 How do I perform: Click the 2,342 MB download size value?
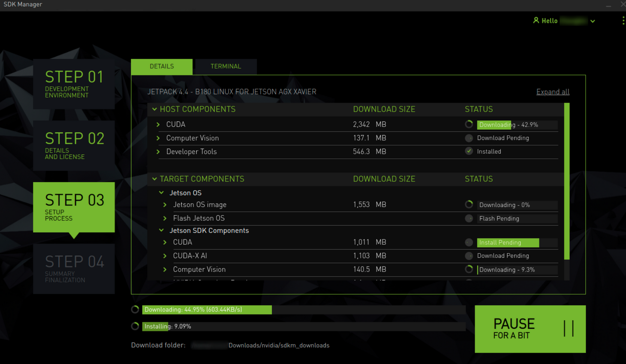[x=370, y=124]
